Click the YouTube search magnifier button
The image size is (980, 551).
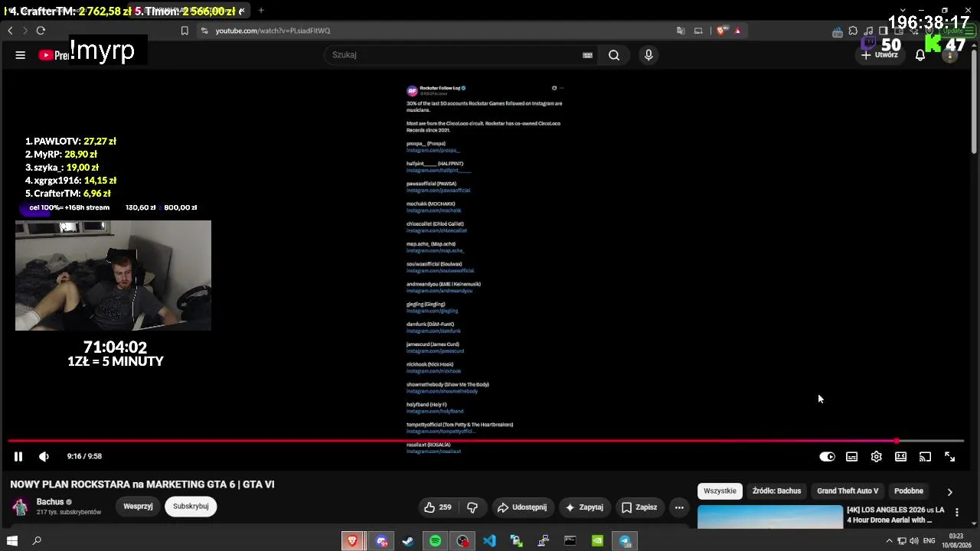614,55
